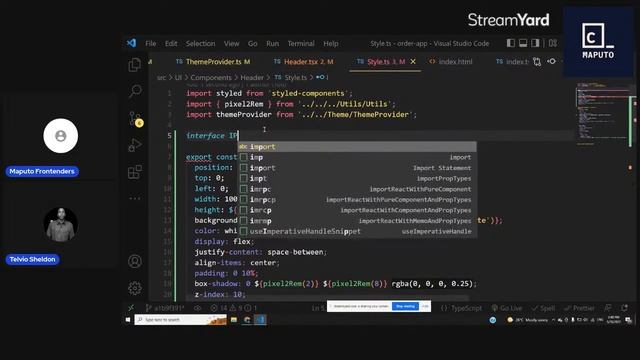The image size is (640, 360).
Task: Open the Explorer view in activity bar
Action: click(x=135, y=65)
